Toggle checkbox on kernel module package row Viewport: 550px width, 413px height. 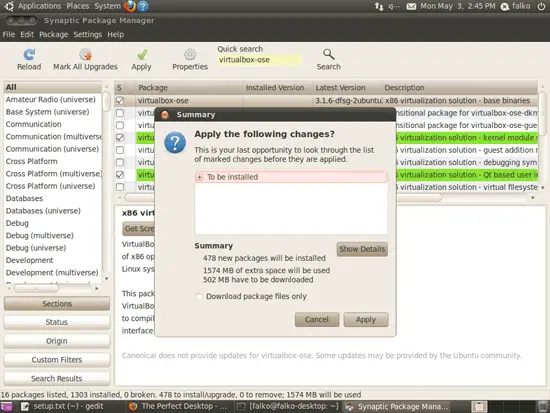click(x=120, y=138)
